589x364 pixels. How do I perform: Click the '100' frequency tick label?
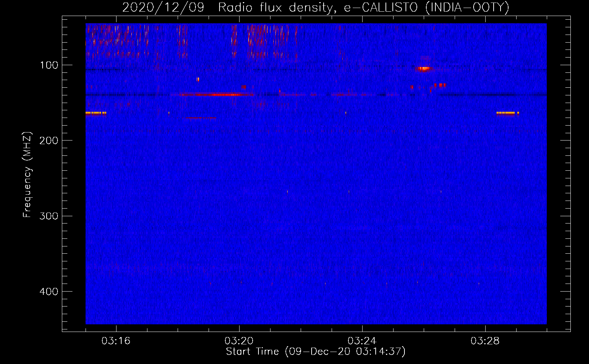pos(49,65)
